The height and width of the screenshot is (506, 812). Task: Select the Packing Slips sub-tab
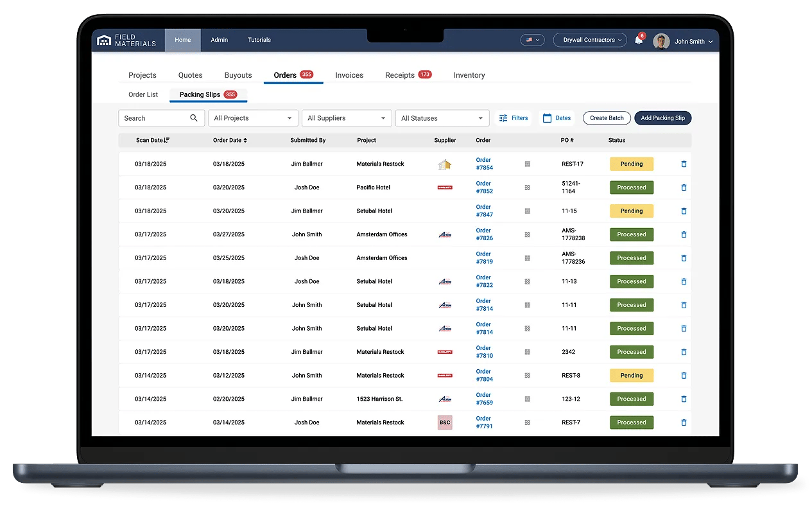pyautogui.click(x=209, y=94)
